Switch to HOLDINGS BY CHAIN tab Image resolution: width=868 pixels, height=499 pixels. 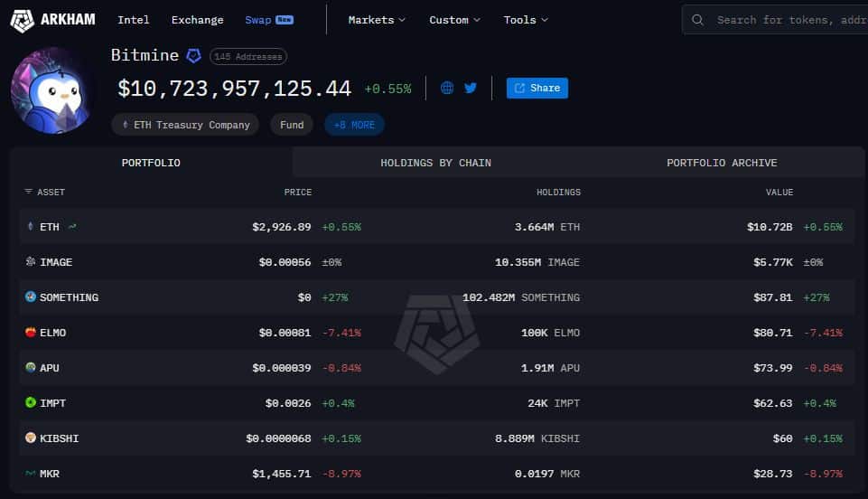tap(435, 163)
